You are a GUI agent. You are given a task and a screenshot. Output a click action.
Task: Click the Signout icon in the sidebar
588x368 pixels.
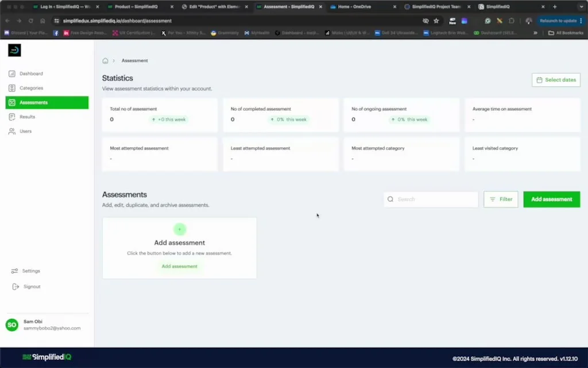(x=16, y=286)
